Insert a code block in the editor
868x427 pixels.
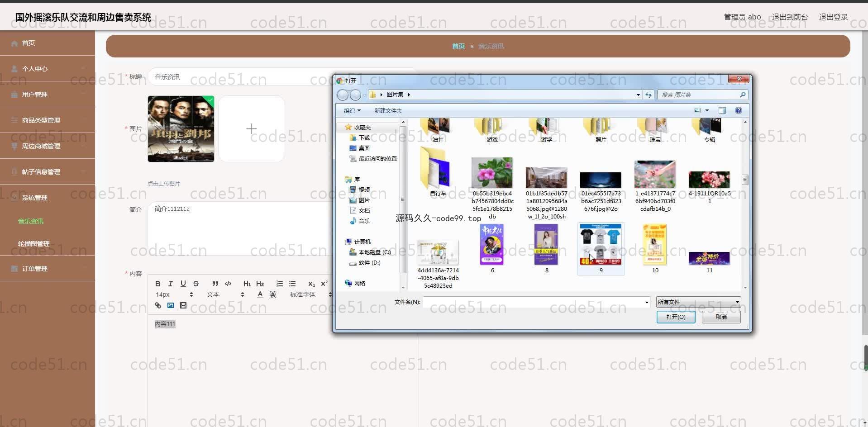(228, 284)
